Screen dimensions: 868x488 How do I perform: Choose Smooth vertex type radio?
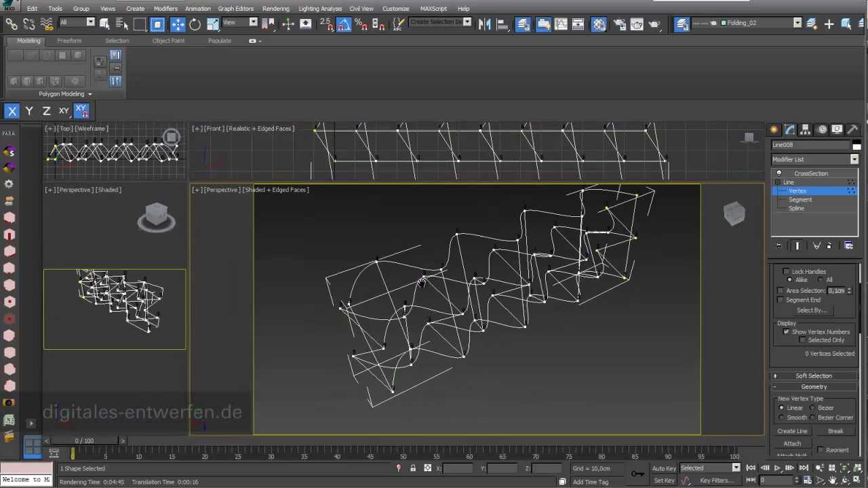click(x=781, y=418)
